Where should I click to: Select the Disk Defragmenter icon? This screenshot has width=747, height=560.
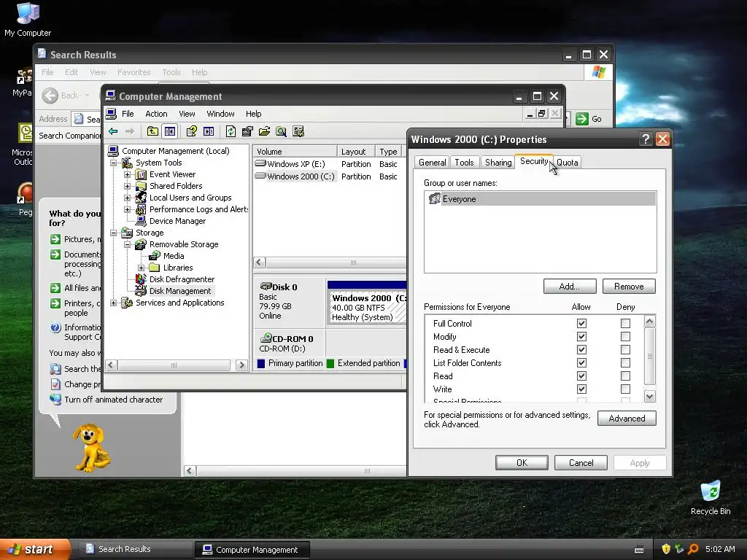[141, 279]
